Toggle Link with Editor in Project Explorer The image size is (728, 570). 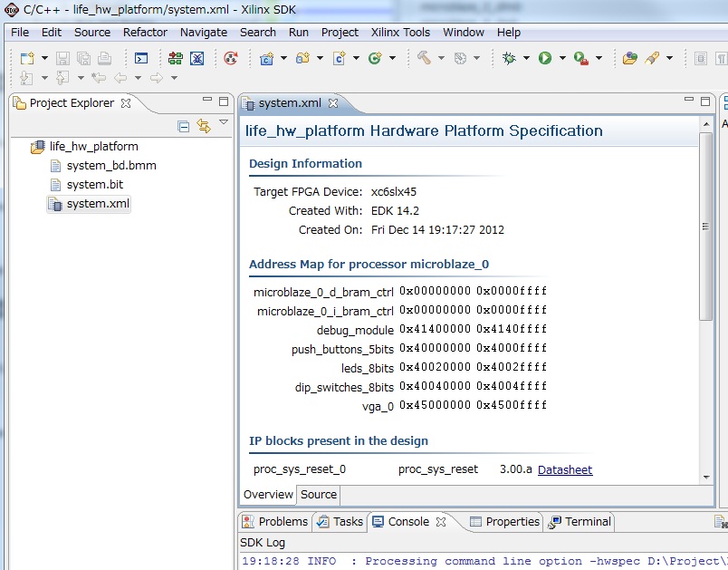coord(204,125)
